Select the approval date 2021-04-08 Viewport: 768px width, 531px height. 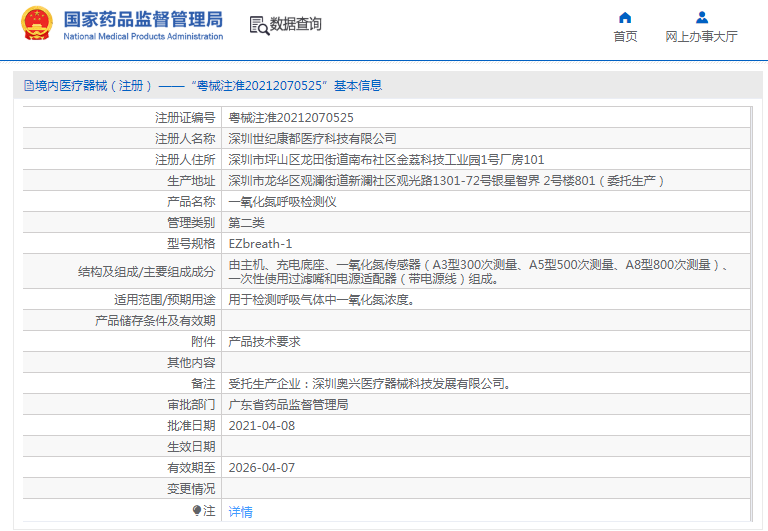262,425
